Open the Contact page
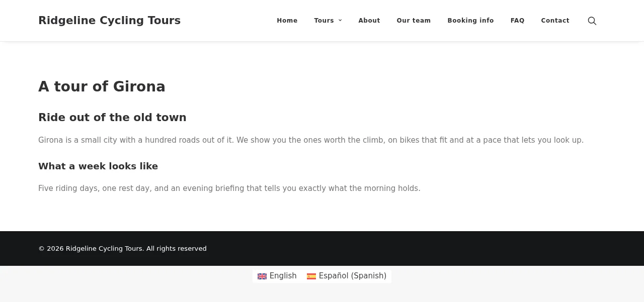 click(555, 21)
